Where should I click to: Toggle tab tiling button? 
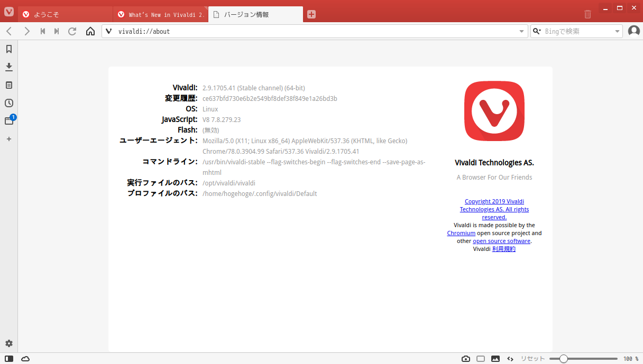pos(481,359)
